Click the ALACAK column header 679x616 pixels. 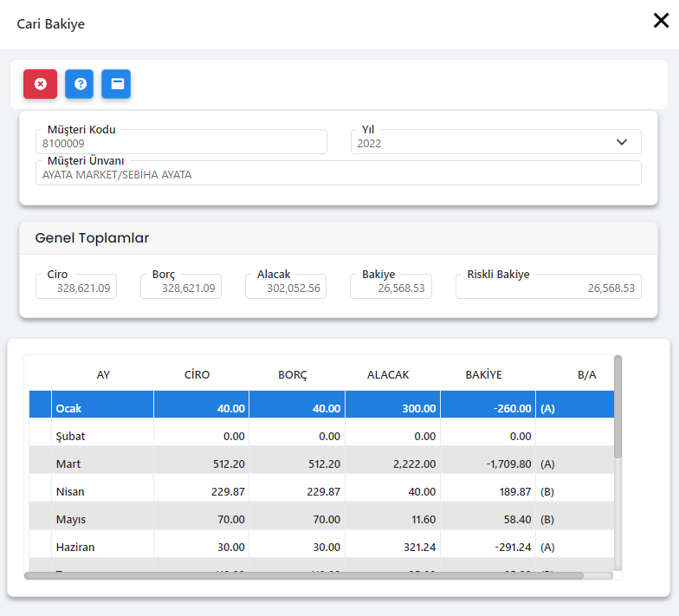pos(388,375)
